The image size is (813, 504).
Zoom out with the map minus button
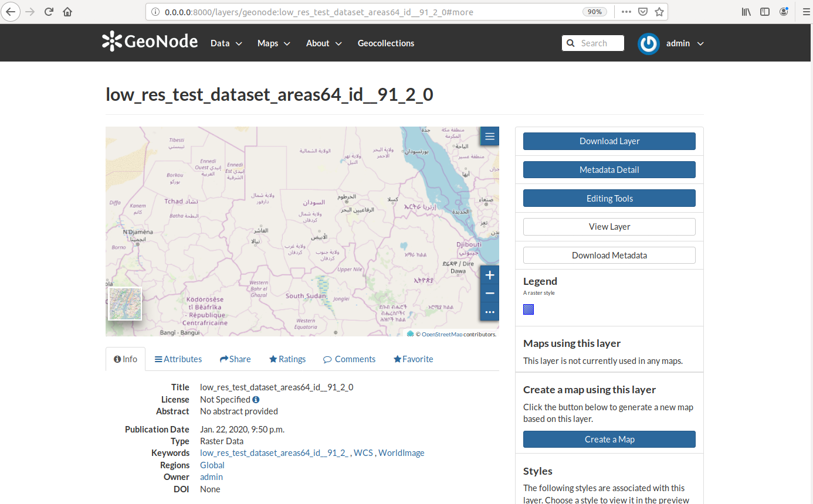pyautogui.click(x=490, y=293)
